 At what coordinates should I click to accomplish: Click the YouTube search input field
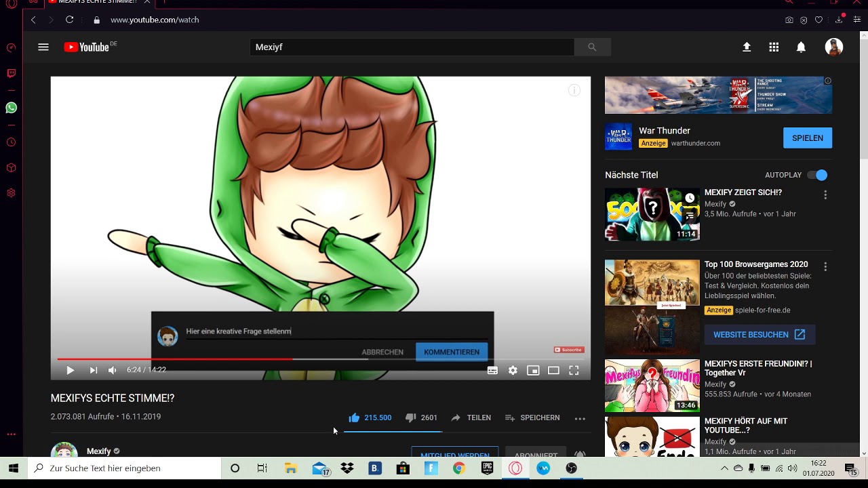[412, 47]
